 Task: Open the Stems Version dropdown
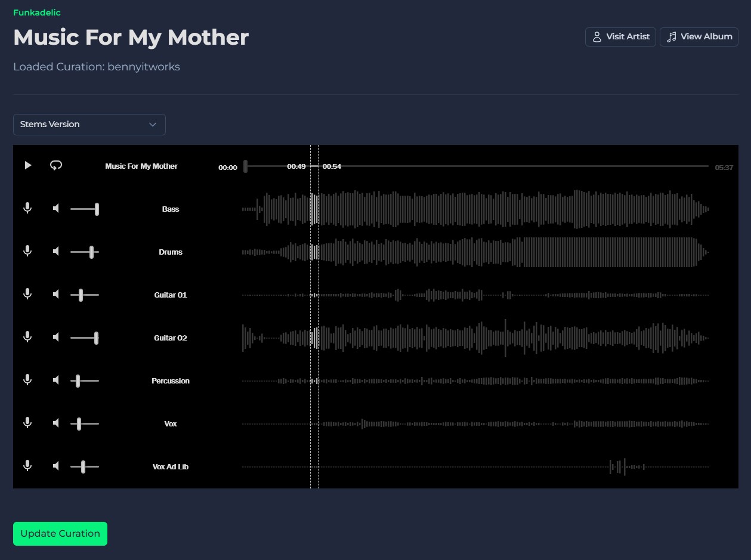[x=89, y=124]
